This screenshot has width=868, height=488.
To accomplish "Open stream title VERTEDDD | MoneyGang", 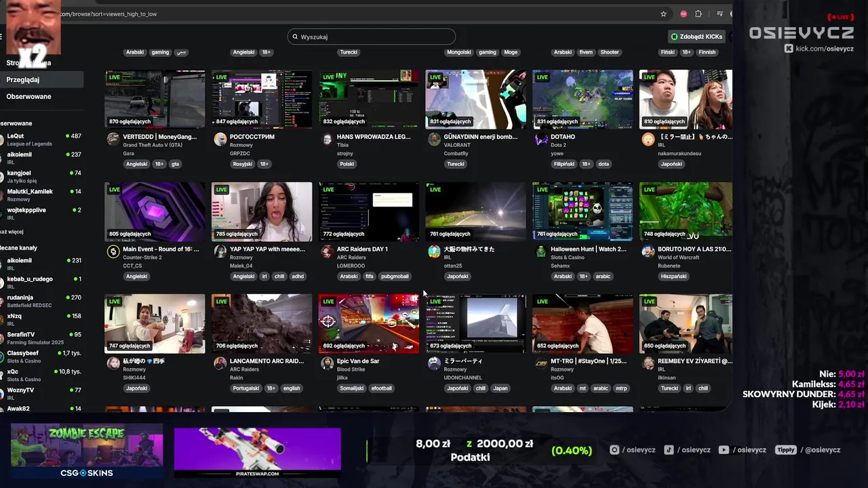I will (159, 136).
